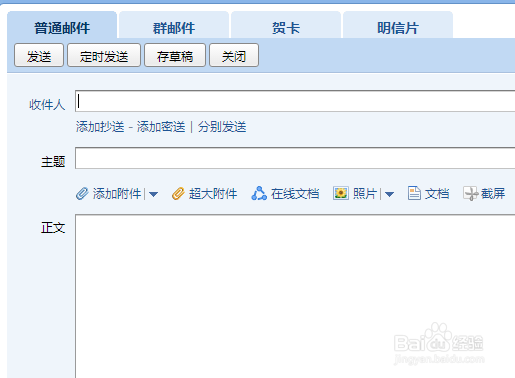Save draft with 存草稿 button
The width and height of the screenshot is (515, 378).
click(175, 55)
